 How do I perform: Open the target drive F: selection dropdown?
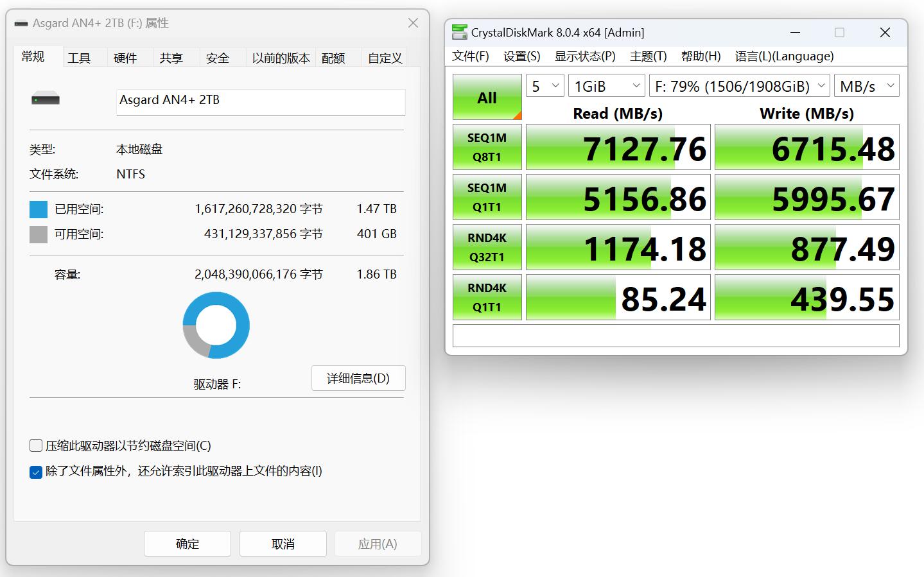point(739,85)
